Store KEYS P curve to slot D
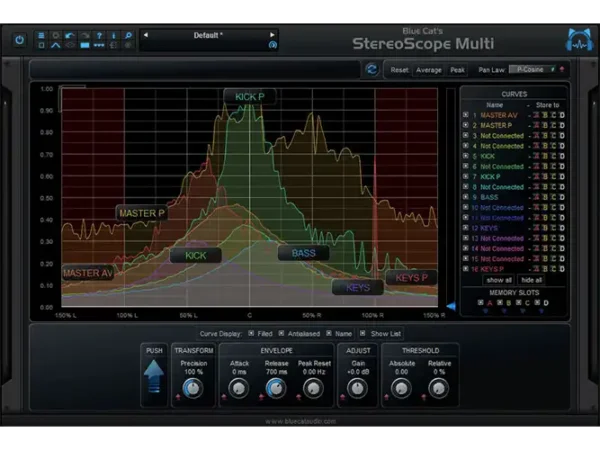Viewport: 600px width, 450px height. tap(562, 269)
